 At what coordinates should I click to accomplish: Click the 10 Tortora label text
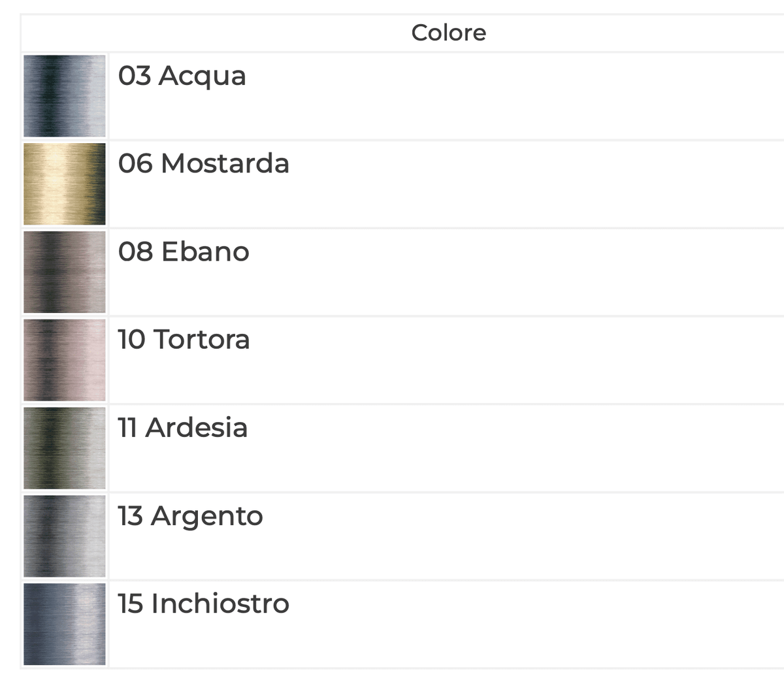coord(184,340)
